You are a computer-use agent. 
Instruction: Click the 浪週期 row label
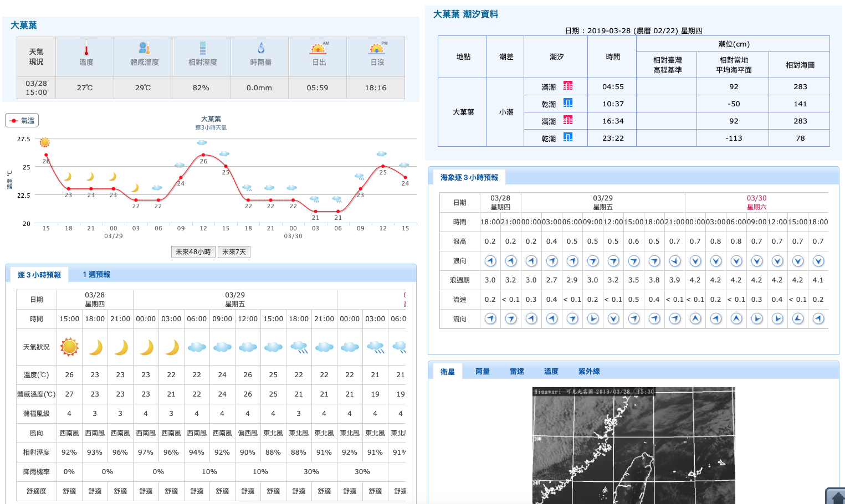(460, 280)
